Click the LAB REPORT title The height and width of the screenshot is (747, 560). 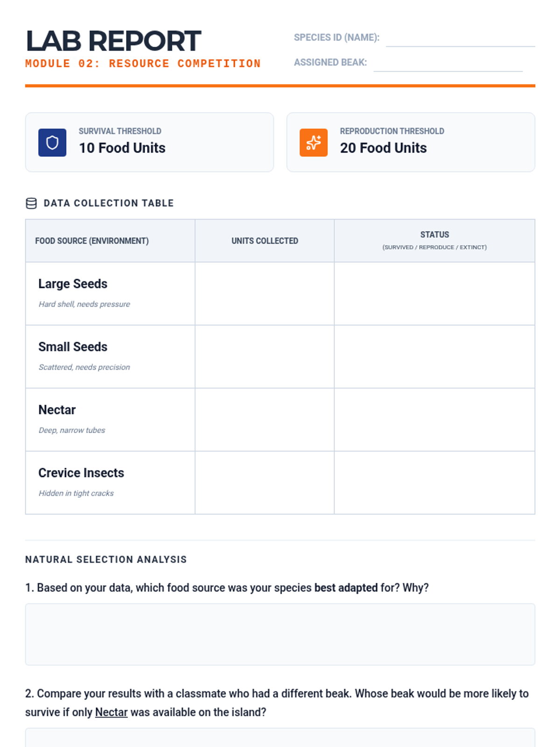[x=113, y=41]
